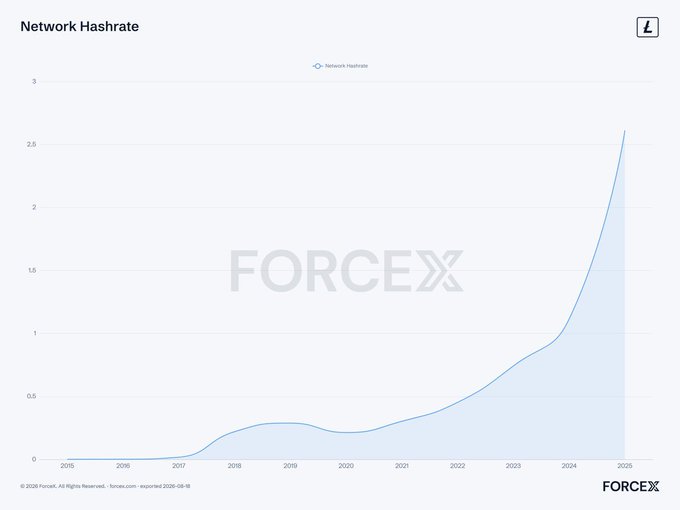Viewport: 680px width, 510px height.
Task: Click the copyright footer text
Action: [x=105, y=486]
